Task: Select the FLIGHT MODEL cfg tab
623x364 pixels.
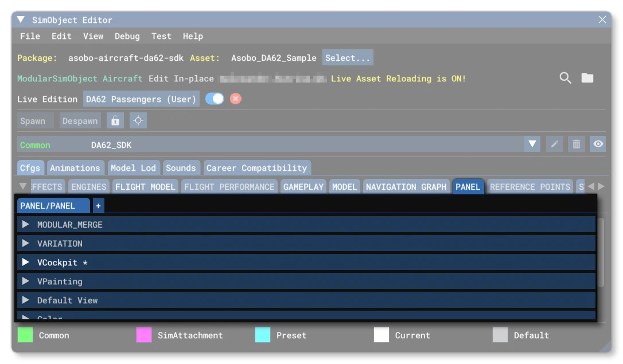Action: point(145,186)
